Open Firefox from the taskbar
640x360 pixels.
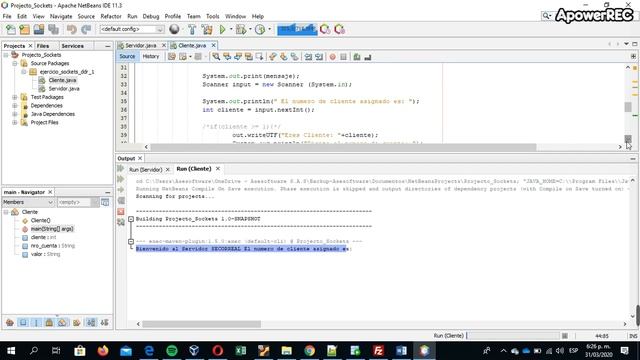click(103, 351)
